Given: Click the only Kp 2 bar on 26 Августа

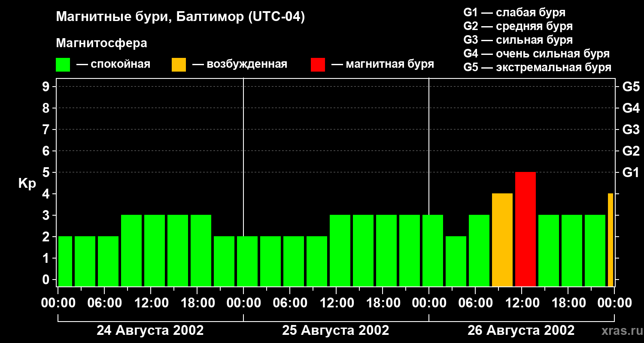Looking at the screenshot, I should coord(456,262).
